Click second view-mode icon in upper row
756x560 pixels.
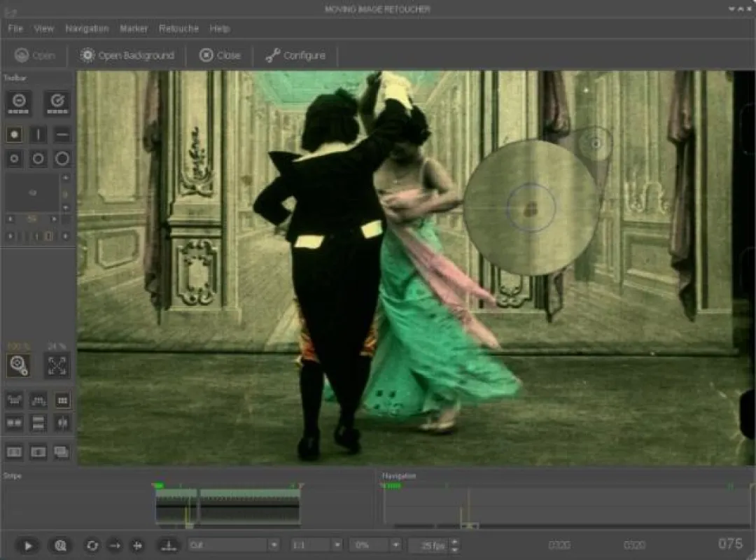tap(38, 400)
